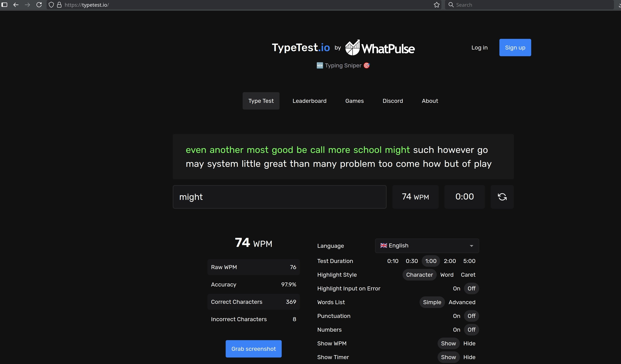Click the bookmark star icon
The height and width of the screenshot is (364, 621).
coord(436,5)
